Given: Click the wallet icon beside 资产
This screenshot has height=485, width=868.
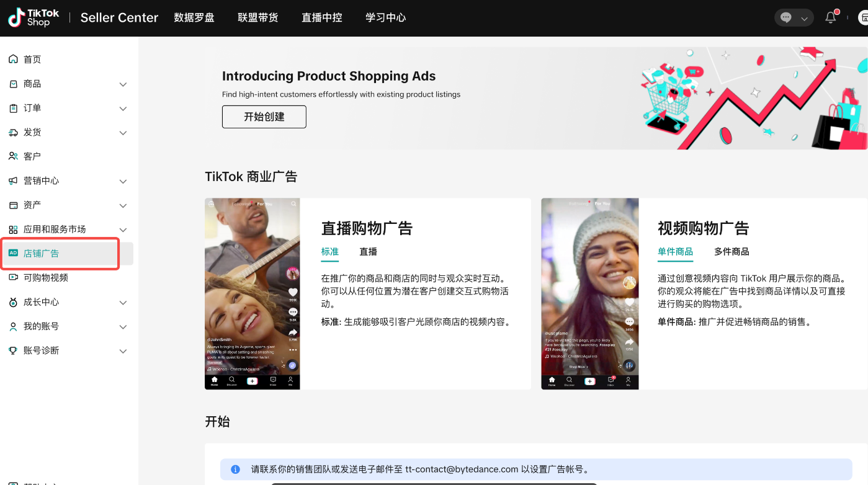Looking at the screenshot, I should pyautogui.click(x=13, y=205).
